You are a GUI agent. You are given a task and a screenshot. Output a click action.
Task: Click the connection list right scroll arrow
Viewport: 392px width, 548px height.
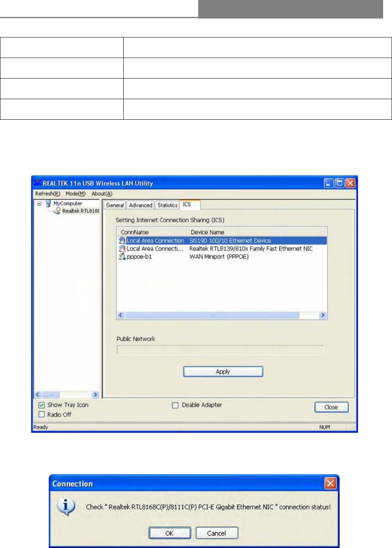[323, 315]
